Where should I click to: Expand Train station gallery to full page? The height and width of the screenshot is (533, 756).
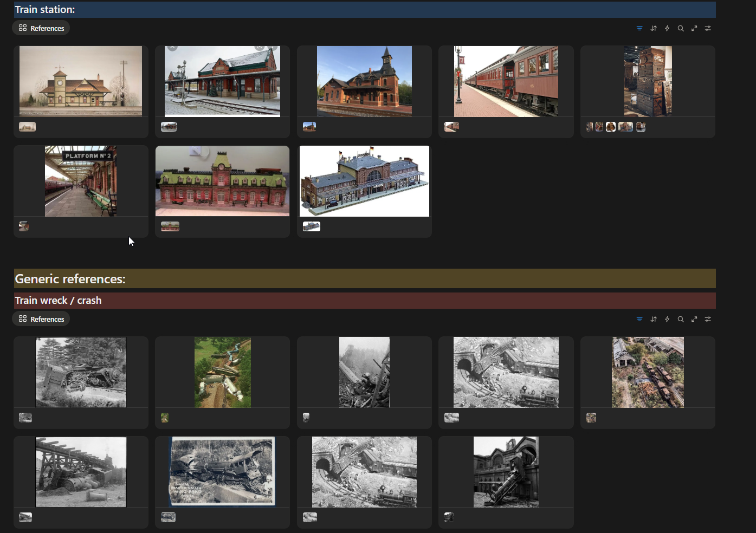(x=694, y=28)
